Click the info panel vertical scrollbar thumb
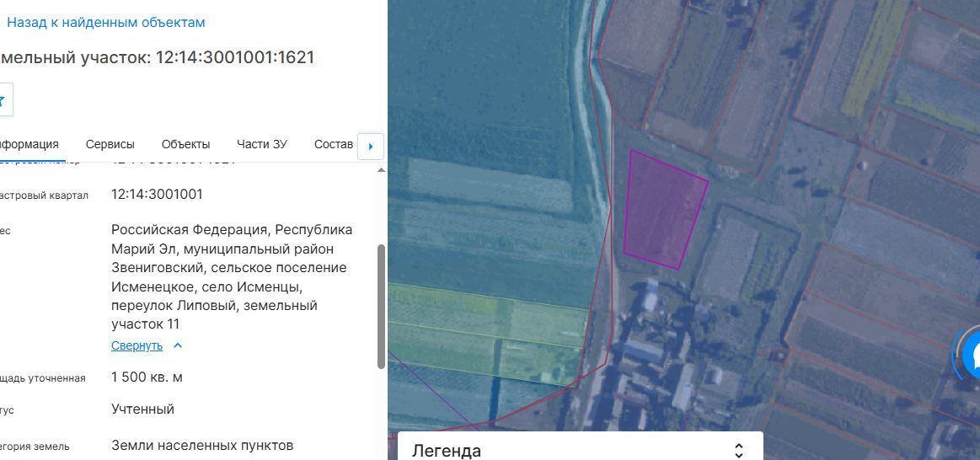This screenshot has width=980, height=460. (x=381, y=307)
